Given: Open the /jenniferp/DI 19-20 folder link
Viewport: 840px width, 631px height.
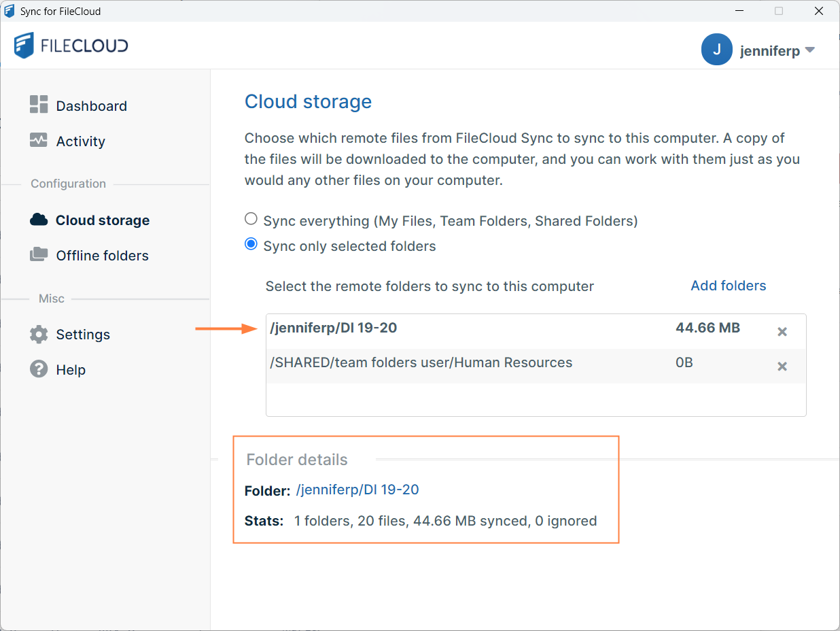Looking at the screenshot, I should (x=357, y=490).
